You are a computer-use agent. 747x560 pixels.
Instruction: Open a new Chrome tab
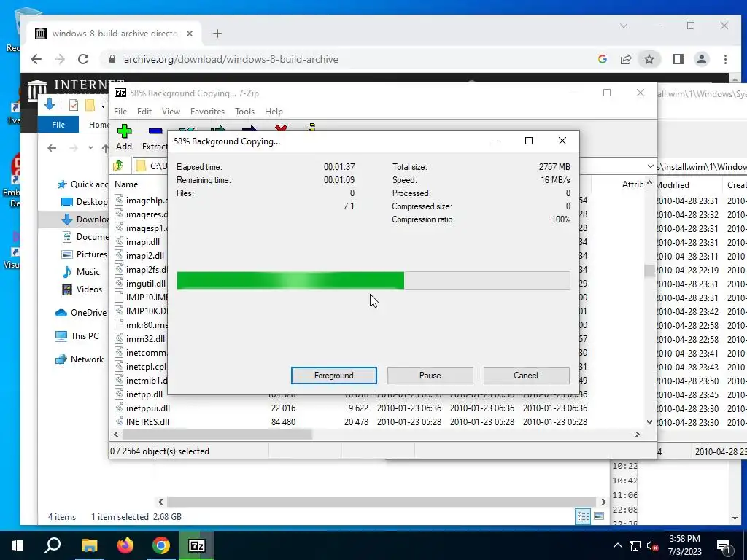pos(217,34)
